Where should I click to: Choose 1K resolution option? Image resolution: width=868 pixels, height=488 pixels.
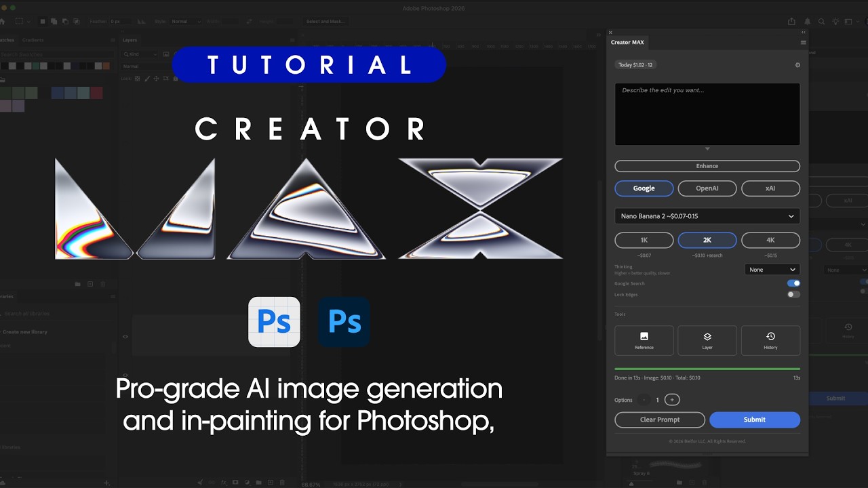click(x=644, y=240)
